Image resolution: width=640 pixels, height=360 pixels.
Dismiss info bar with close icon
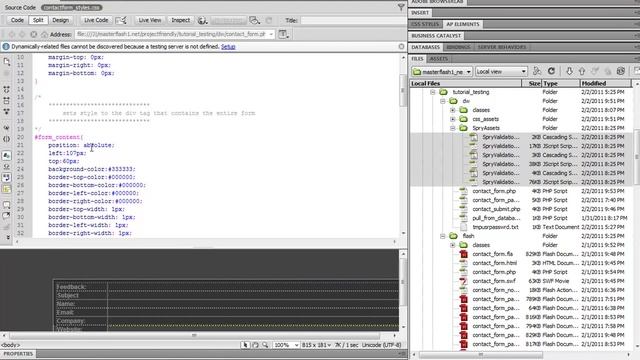click(401, 47)
